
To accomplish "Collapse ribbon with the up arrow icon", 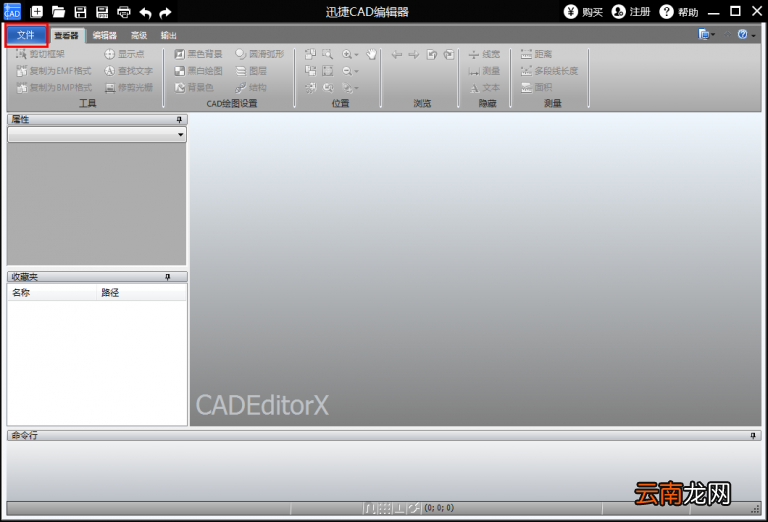I will click(x=727, y=34).
